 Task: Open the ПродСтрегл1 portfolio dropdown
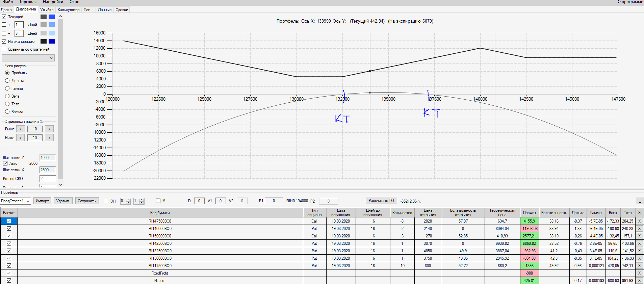pyautogui.click(x=16, y=201)
